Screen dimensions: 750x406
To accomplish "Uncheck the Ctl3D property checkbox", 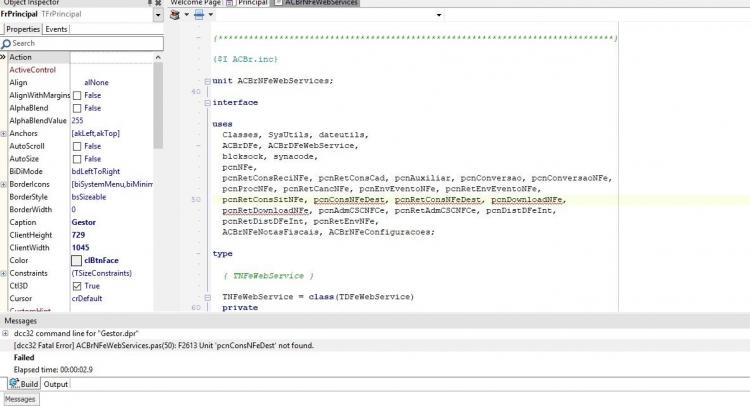I will 77,286.
